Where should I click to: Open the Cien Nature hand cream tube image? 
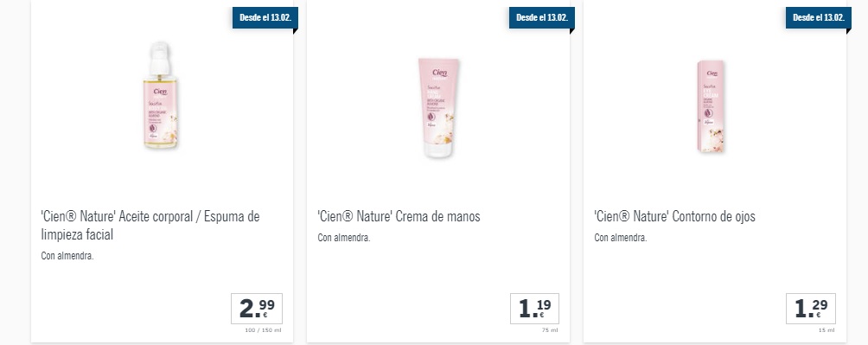pyautogui.click(x=438, y=108)
